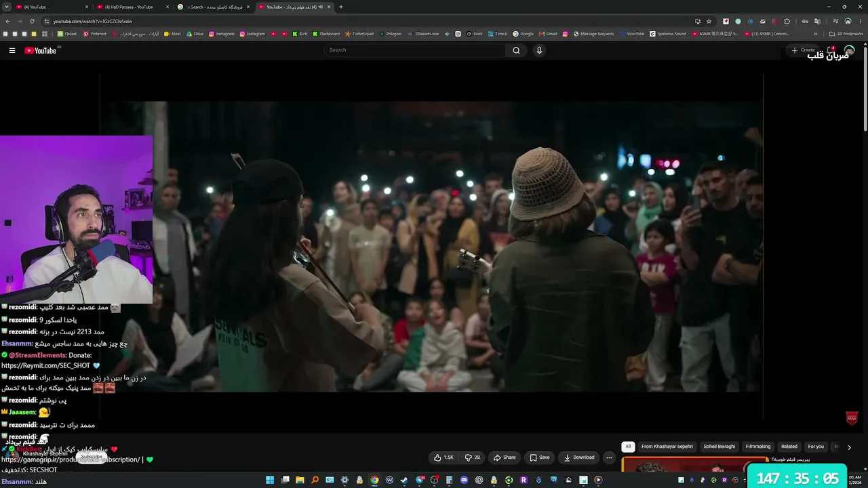Go back in the browser
The image size is (868, 488).
(7, 21)
